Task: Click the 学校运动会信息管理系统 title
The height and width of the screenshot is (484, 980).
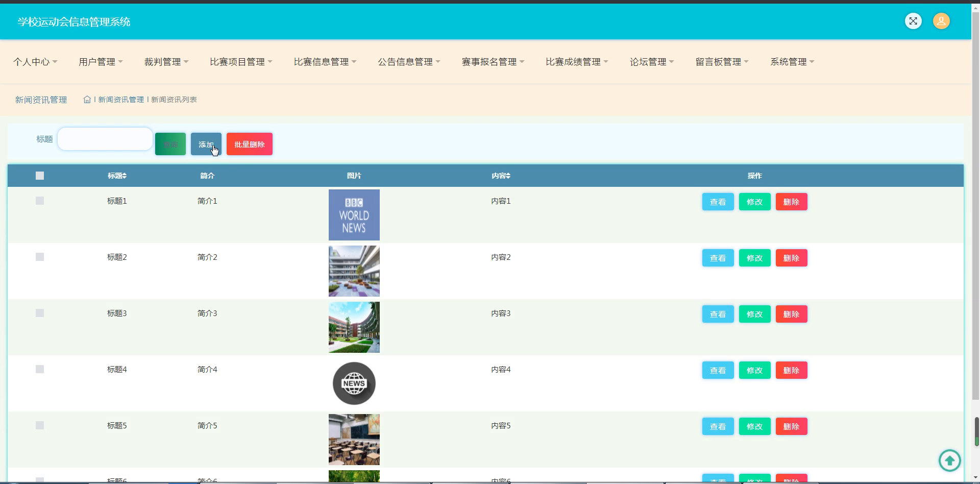Action: pyautogui.click(x=74, y=22)
